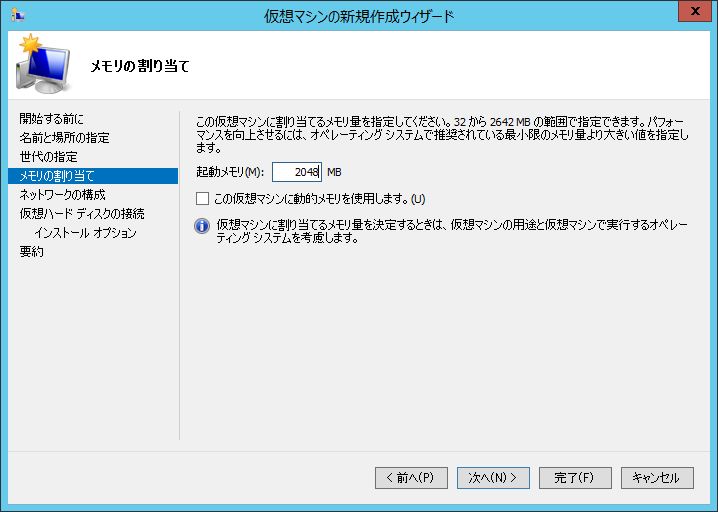The width and height of the screenshot is (718, 512).
Task: Click the startup memory input field
Action: click(297, 172)
